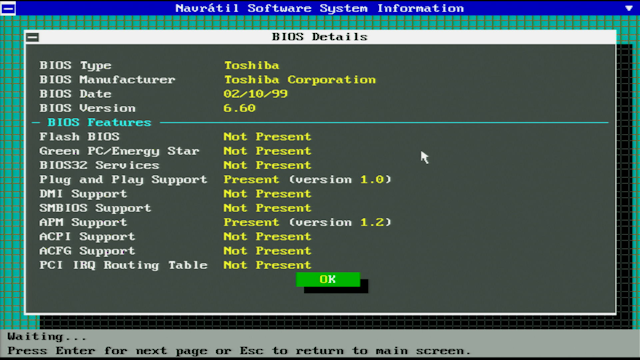This screenshot has height=360, width=640.
Task: Select the Toshiba Corporation manufacturer value
Action: click(x=300, y=80)
